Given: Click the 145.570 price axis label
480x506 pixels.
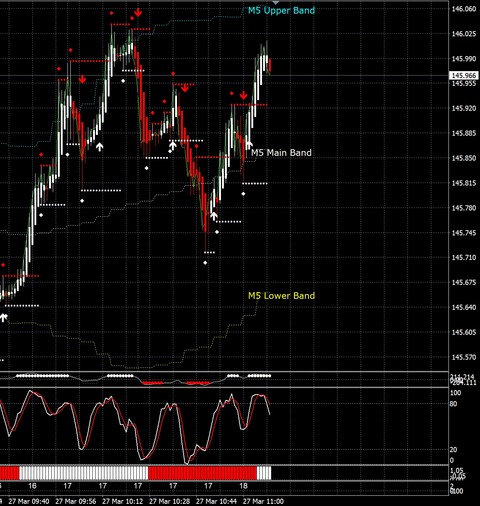Looking at the screenshot, I should point(464,357).
